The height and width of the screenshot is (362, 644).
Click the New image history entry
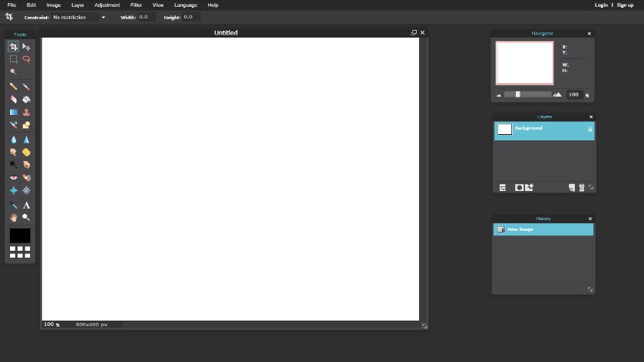tap(543, 229)
